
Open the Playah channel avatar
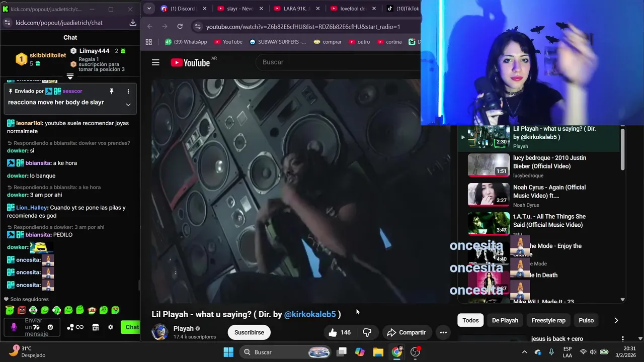click(159, 332)
